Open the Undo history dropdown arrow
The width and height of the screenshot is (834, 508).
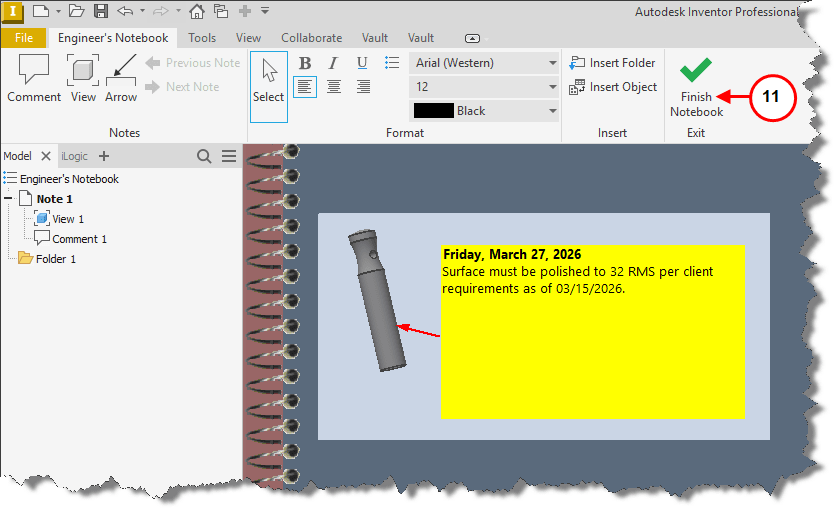(142, 11)
